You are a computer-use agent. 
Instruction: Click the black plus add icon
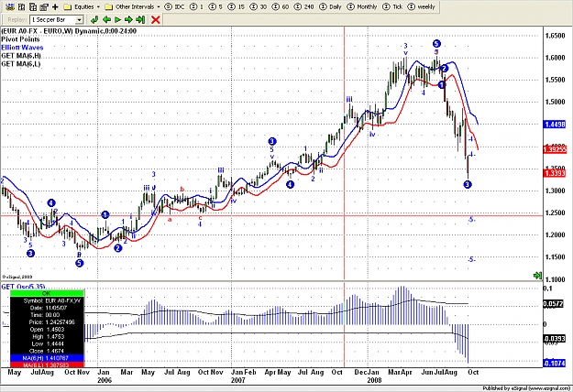point(55,6)
